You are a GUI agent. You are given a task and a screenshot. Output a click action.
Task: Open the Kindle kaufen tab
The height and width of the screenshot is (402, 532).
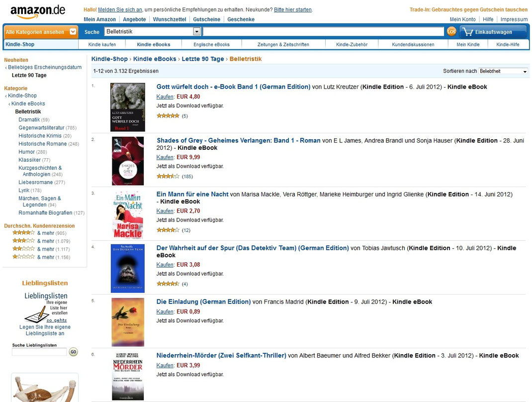[x=102, y=44]
